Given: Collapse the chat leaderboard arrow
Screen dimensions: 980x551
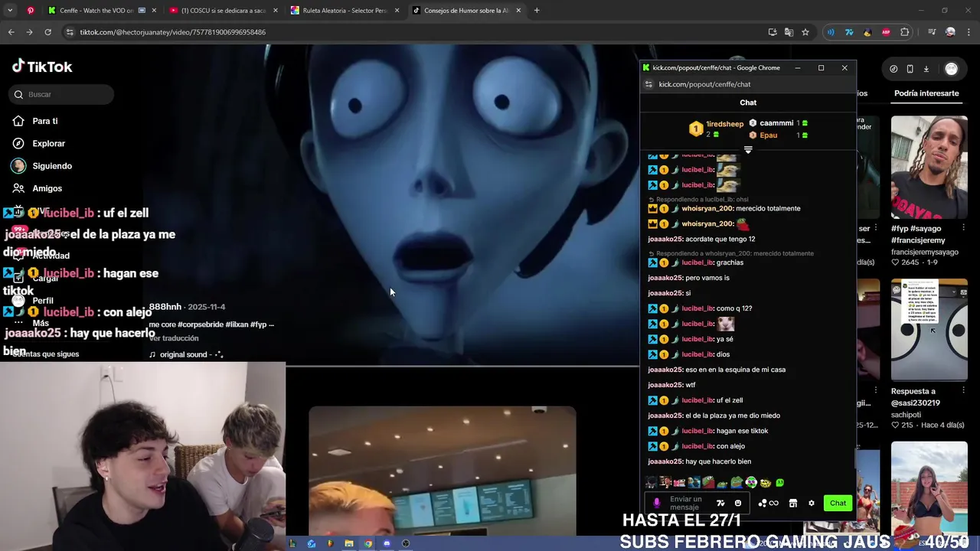Looking at the screenshot, I should click(x=748, y=150).
